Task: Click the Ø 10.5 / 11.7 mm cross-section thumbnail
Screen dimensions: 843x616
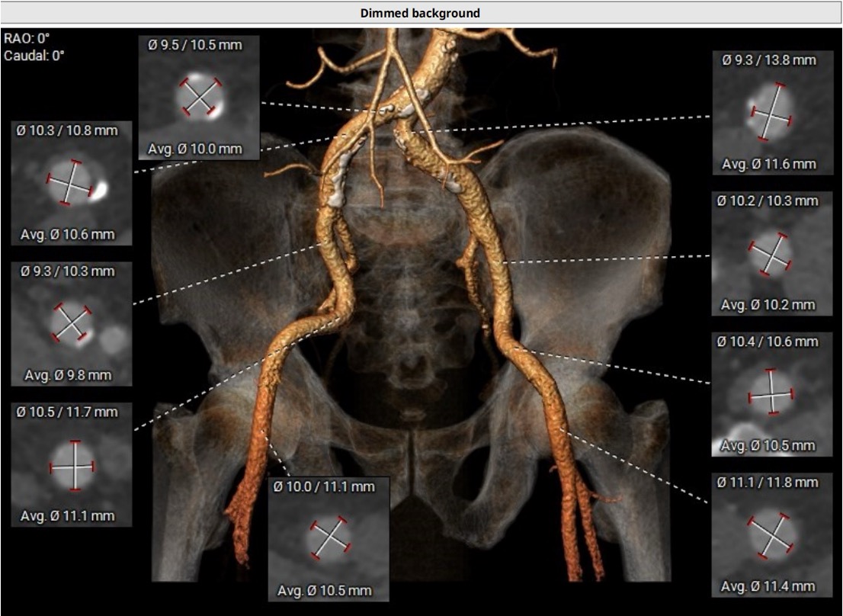Action: click(72, 464)
